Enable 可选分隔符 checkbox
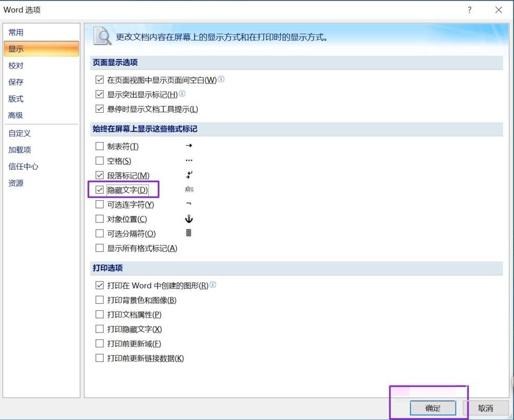This screenshot has height=420, width=514. (x=99, y=233)
